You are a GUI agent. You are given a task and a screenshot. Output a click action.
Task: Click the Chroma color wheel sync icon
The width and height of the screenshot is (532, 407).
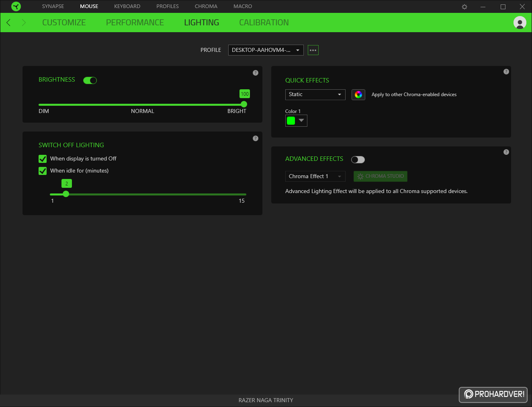358,95
